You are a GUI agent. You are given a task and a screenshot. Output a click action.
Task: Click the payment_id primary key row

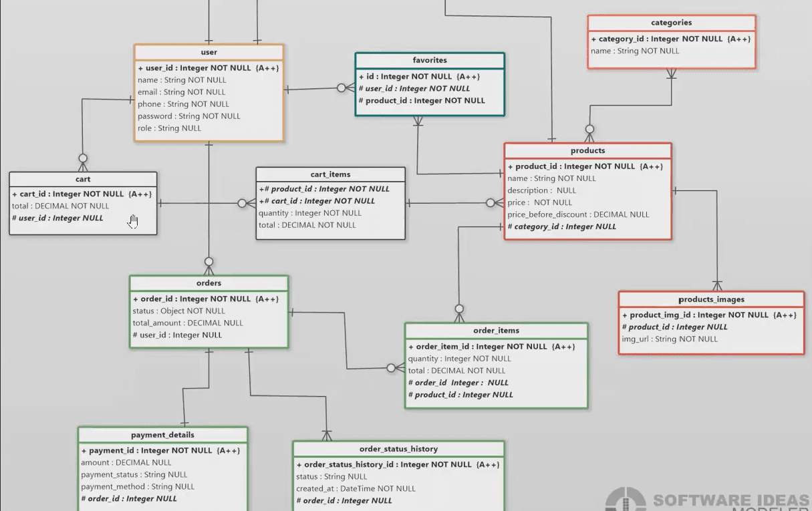[x=160, y=451]
